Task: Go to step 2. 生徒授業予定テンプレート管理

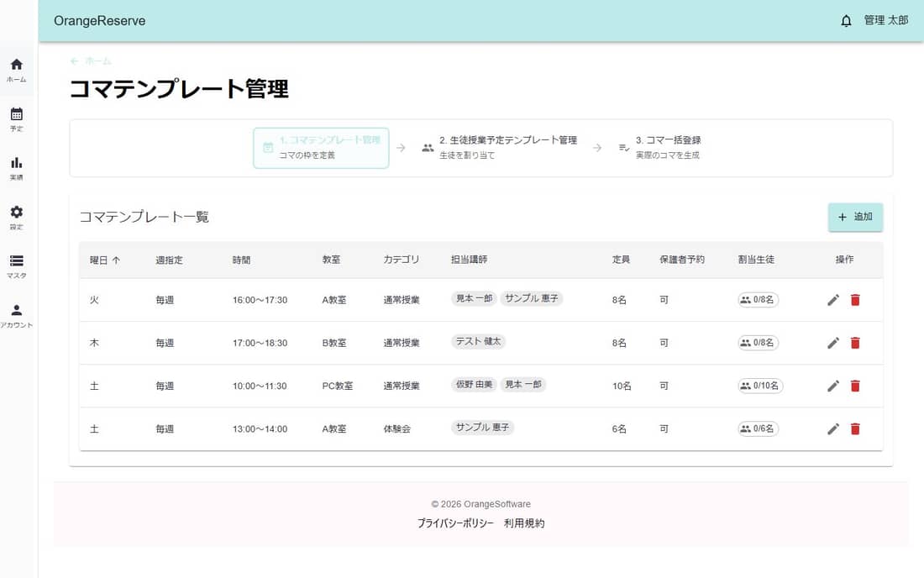Action: click(x=500, y=148)
